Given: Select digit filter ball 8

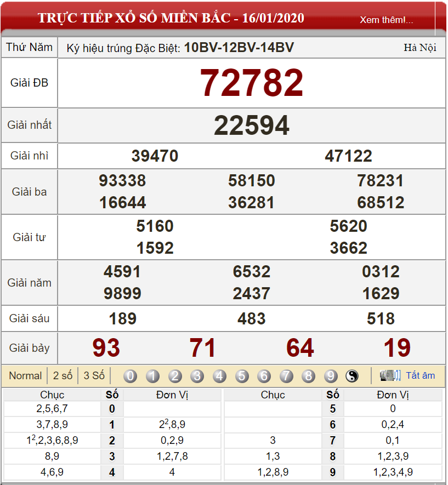Looking at the screenshot, I should [x=309, y=376].
